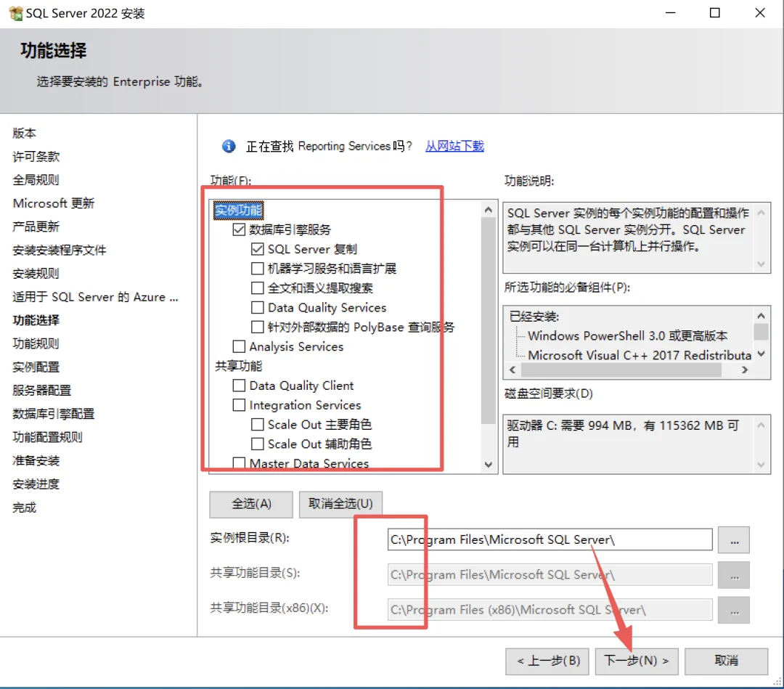
Task: Click 必备组件 list scroll down arrow
Action: (x=761, y=354)
